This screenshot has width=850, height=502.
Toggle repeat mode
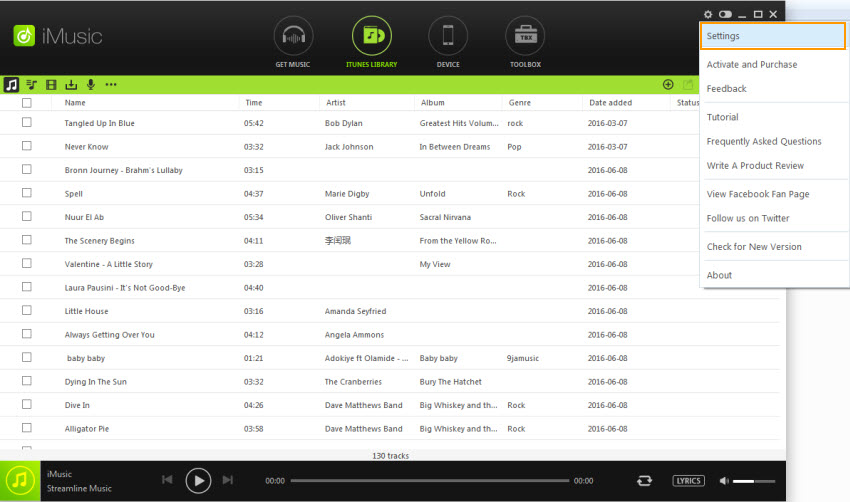(645, 481)
